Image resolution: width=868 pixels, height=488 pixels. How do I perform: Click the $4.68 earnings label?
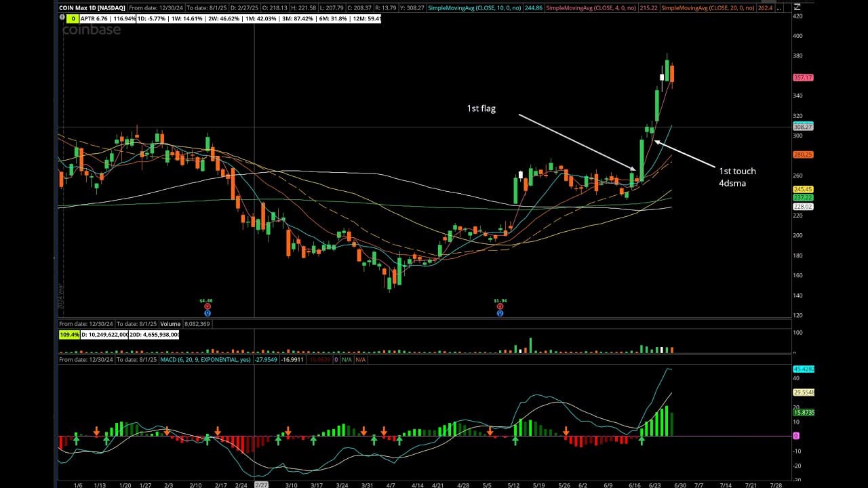click(x=207, y=300)
